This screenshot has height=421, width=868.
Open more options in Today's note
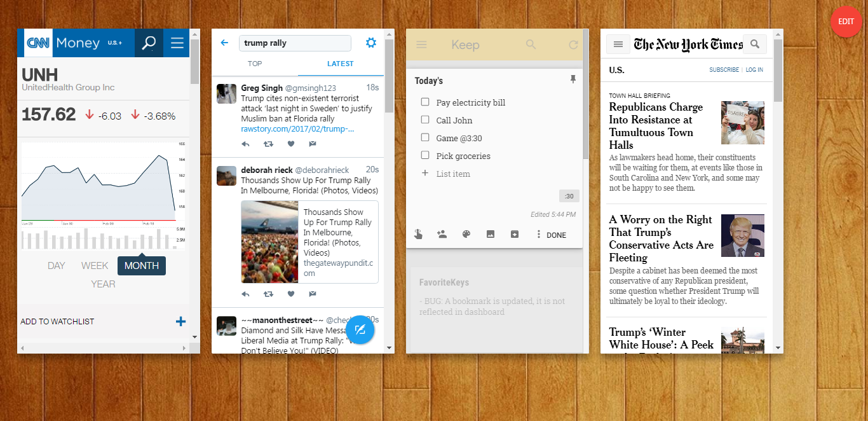tap(538, 234)
